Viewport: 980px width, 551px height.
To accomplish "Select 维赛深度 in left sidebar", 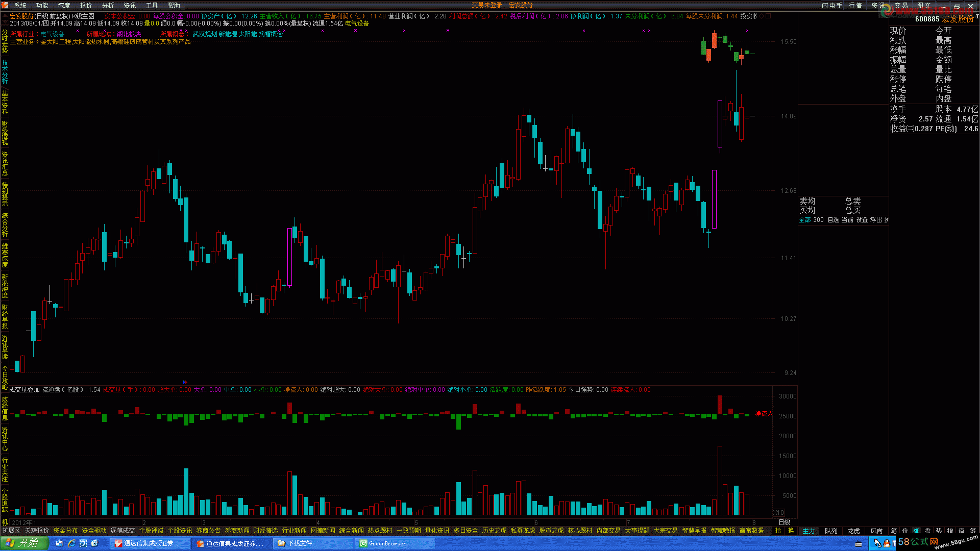I will pyautogui.click(x=5, y=255).
